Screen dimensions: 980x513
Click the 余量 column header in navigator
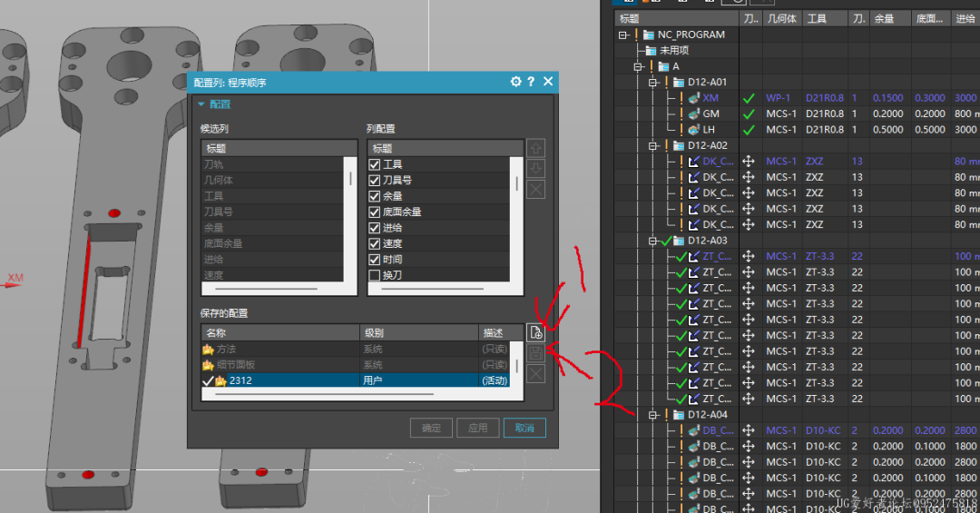pos(884,18)
